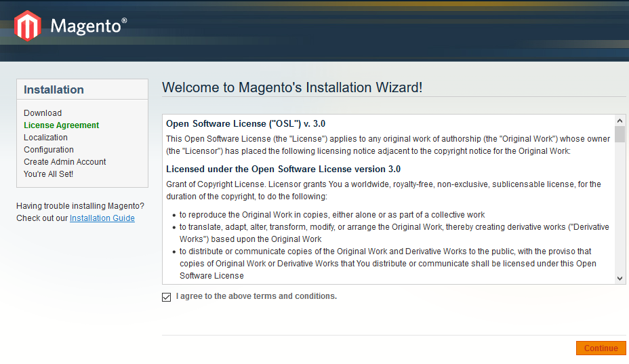Click the 'I agree to the above terms' label
The height and width of the screenshot is (364, 629).
tap(256, 296)
